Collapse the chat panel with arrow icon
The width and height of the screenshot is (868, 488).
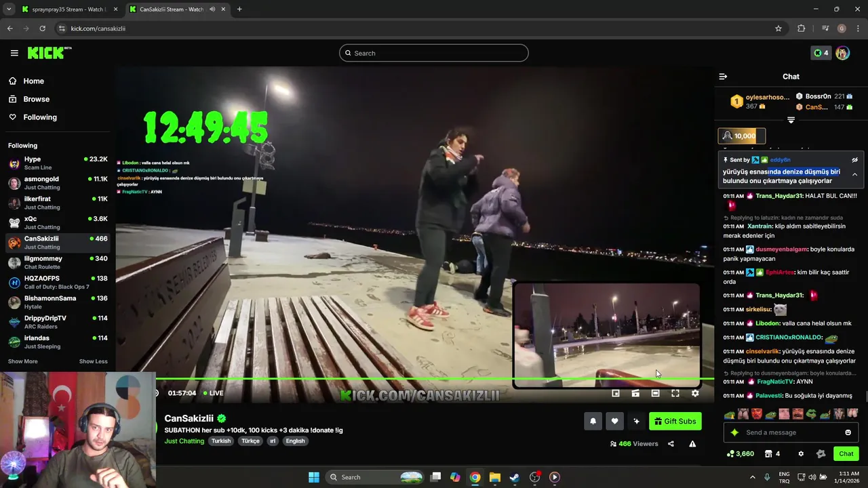[723, 77]
